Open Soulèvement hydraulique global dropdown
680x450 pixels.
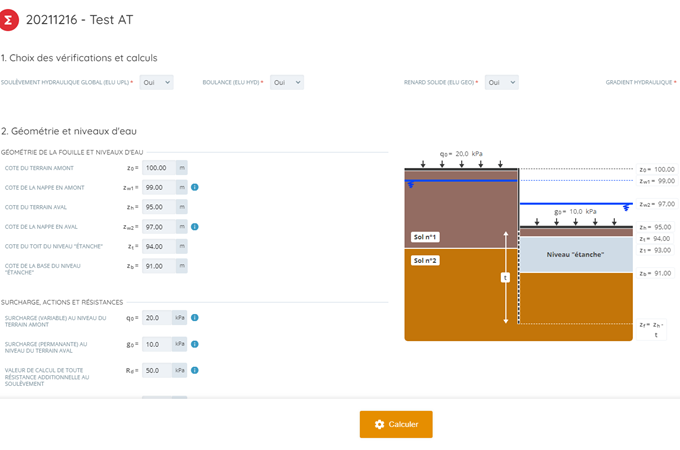click(x=156, y=82)
